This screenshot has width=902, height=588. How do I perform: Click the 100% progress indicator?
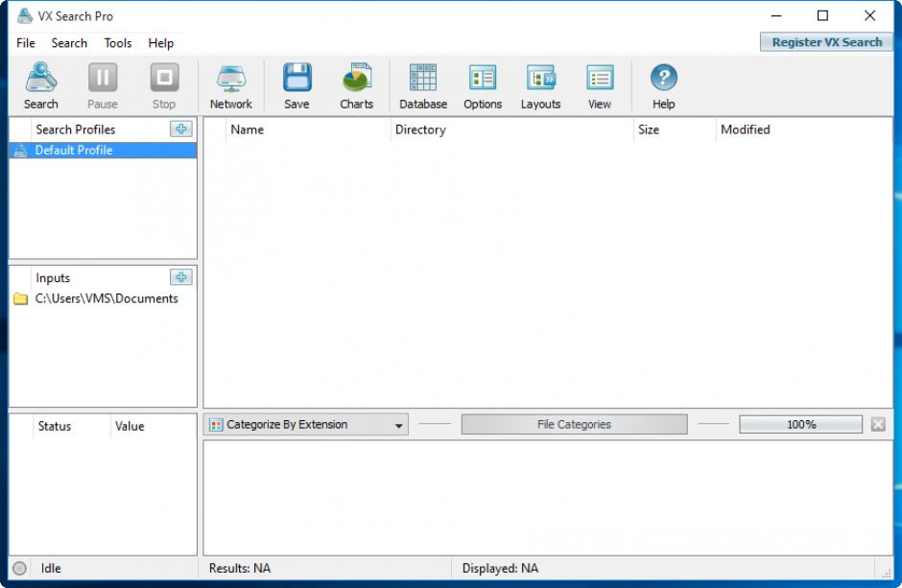click(x=800, y=424)
